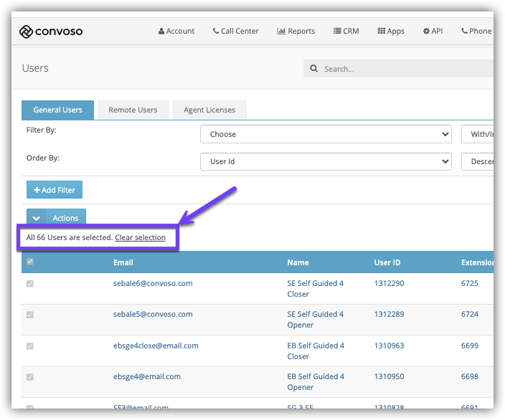
Task: Click the Call Center phone icon
Action: 216,31
